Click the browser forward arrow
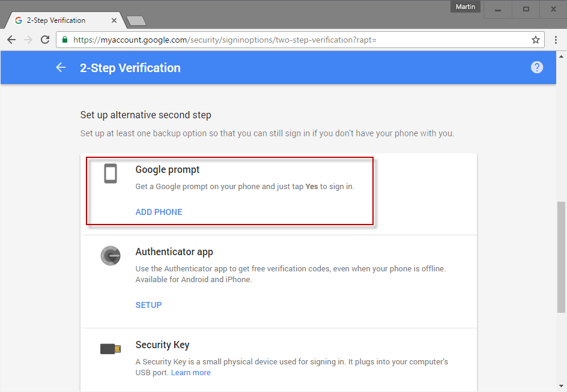The height and width of the screenshot is (392, 567). [x=28, y=39]
